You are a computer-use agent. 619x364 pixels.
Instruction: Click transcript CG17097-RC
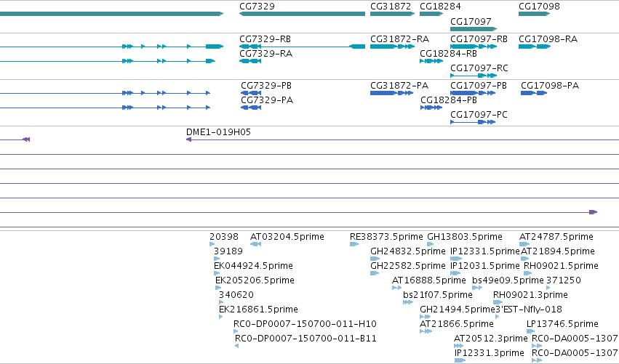(x=474, y=76)
